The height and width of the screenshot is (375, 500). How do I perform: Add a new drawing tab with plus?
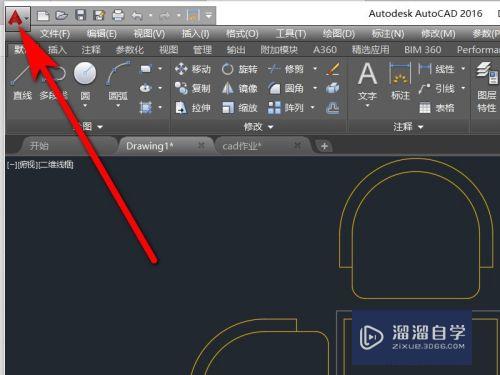(x=324, y=146)
